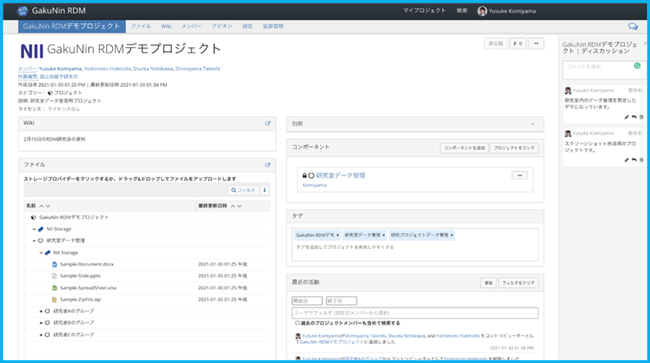Expand the 研究者Bのグループ tree node
Image resolution: width=650 pixels, height=363 pixels.
[x=41, y=323]
